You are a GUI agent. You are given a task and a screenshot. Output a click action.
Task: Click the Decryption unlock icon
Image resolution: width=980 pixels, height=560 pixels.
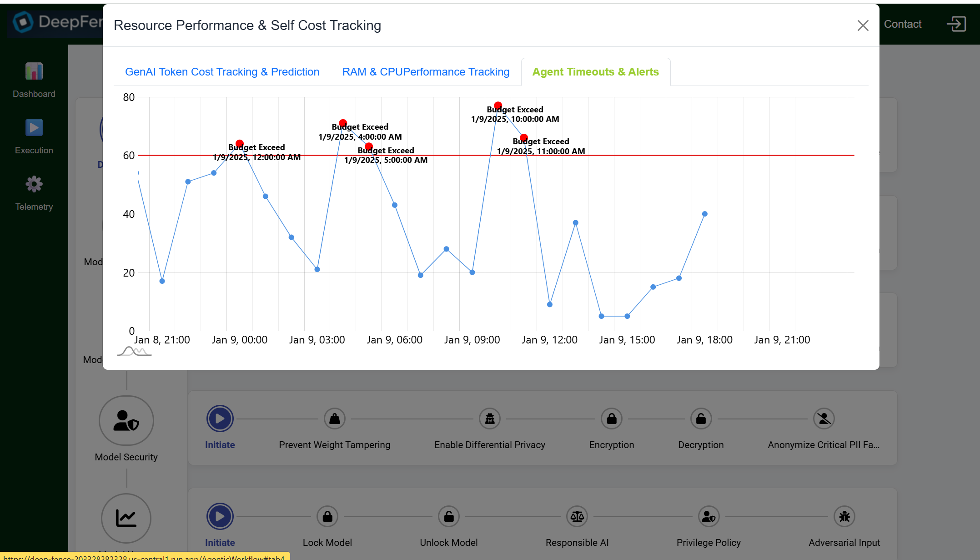[701, 419]
